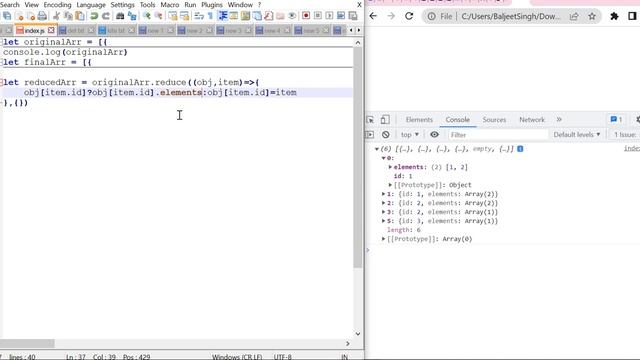Click the editor horizontal scrollbar thumb
Screen dimensions: 640x360
27,344
